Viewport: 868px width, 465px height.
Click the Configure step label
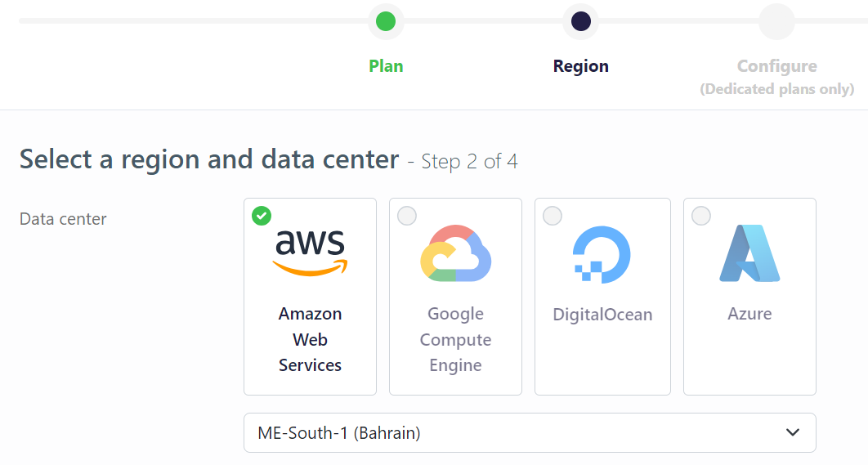pyautogui.click(x=776, y=66)
